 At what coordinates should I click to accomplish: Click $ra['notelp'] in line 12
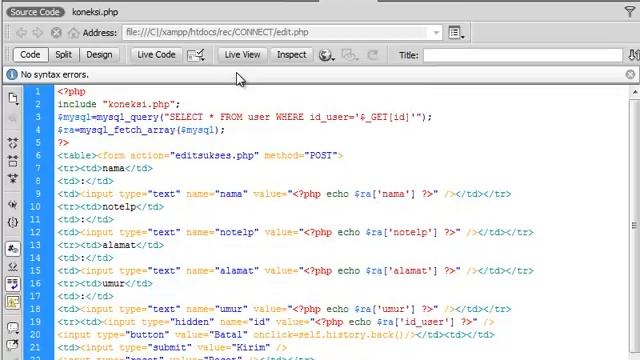tap(401, 232)
